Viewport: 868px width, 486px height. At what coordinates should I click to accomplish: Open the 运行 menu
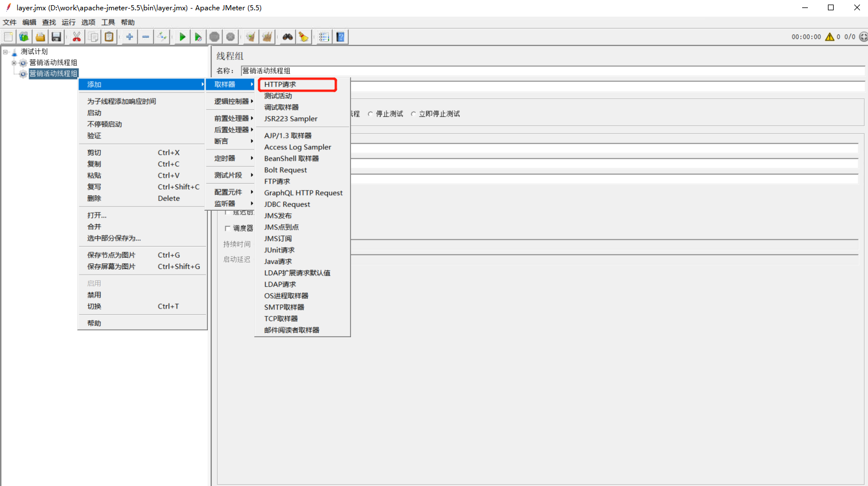tap(69, 22)
